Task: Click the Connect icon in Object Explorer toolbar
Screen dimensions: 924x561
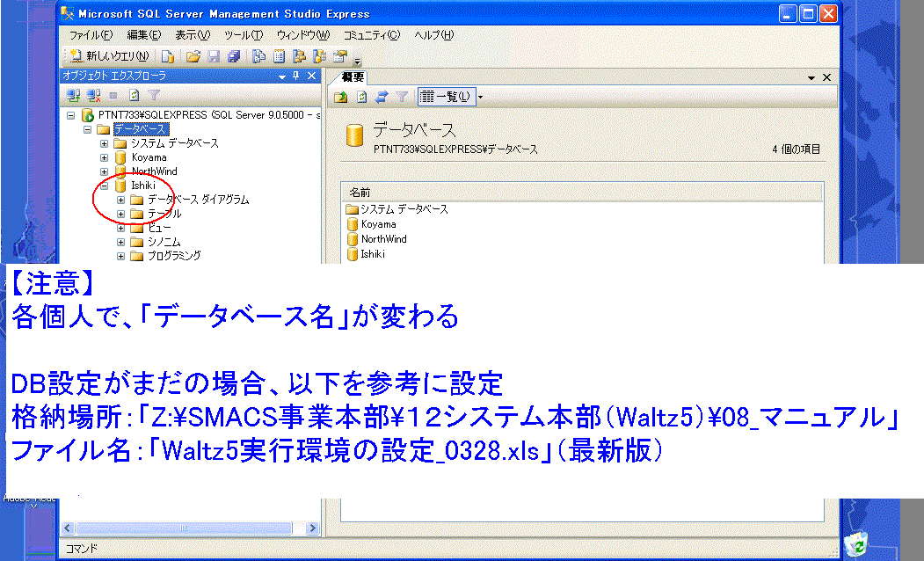Action: [x=74, y=95]
